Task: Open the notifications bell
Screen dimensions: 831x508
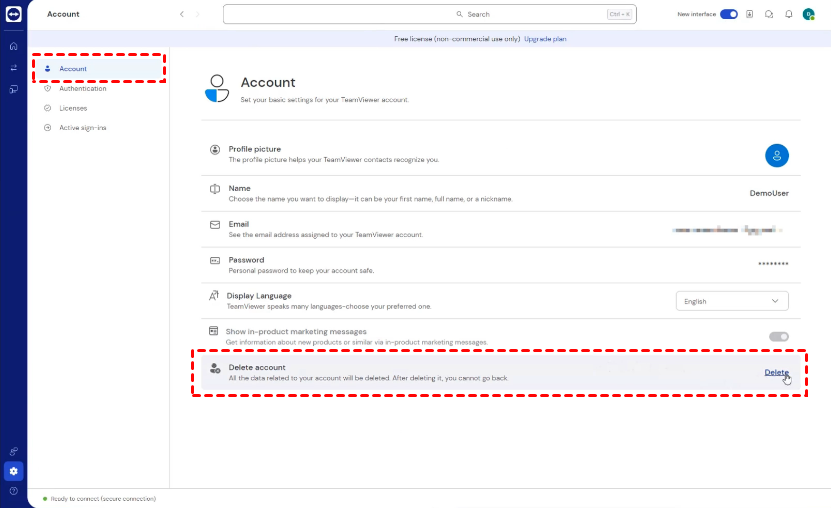Action: point(789,14)
